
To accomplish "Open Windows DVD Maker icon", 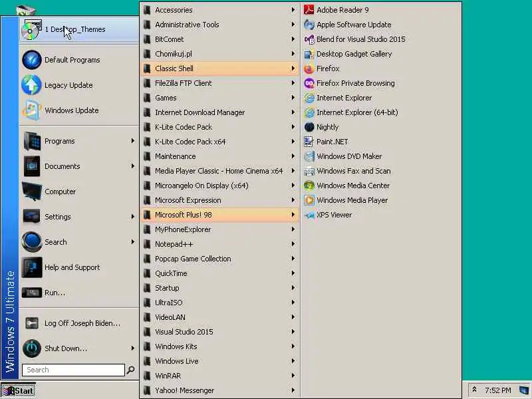I will point(309,156).
